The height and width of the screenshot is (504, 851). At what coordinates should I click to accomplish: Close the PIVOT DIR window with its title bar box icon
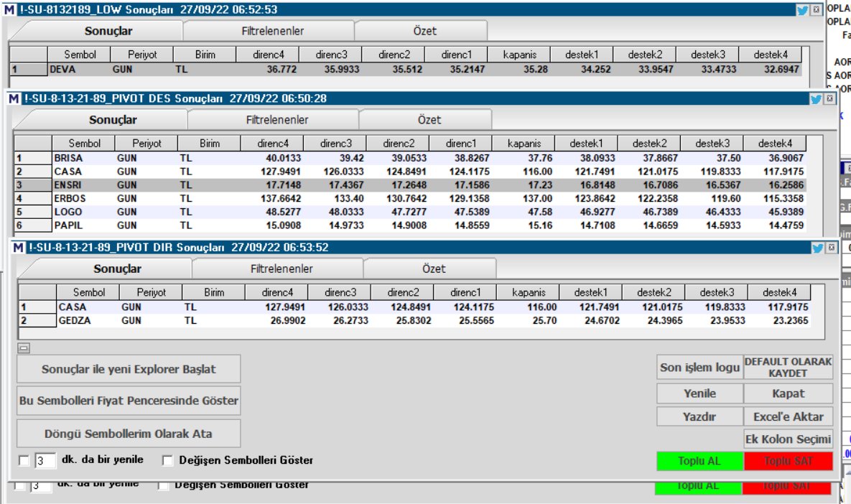click(x=832, y=248)
